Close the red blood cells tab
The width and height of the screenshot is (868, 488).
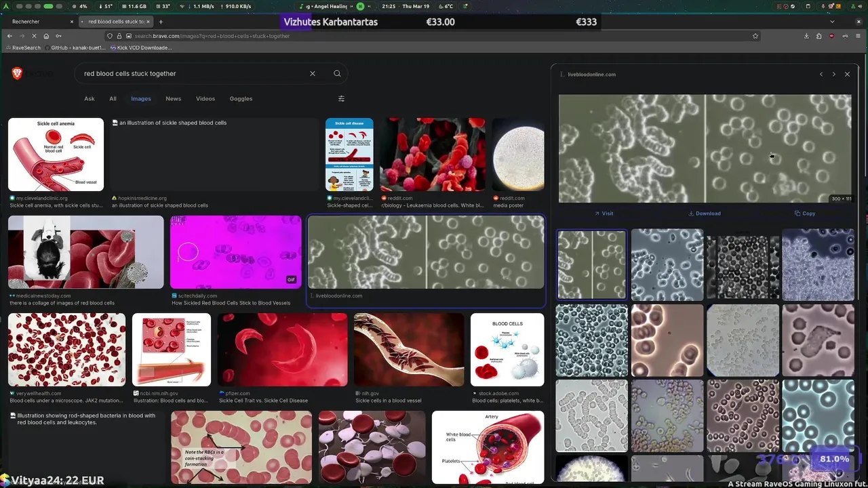point(149,22)
